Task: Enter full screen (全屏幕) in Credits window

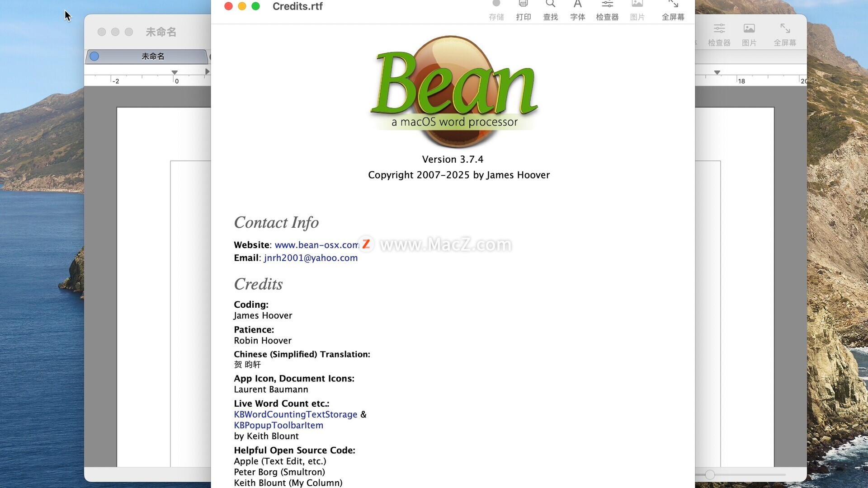Action: (673, 5)
